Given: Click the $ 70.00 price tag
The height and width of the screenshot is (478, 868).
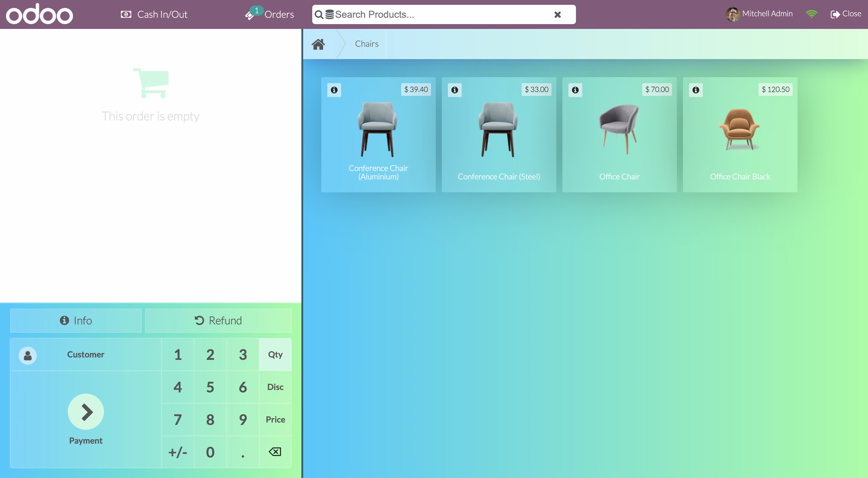Looking at the screenshot, I should 657,90.
